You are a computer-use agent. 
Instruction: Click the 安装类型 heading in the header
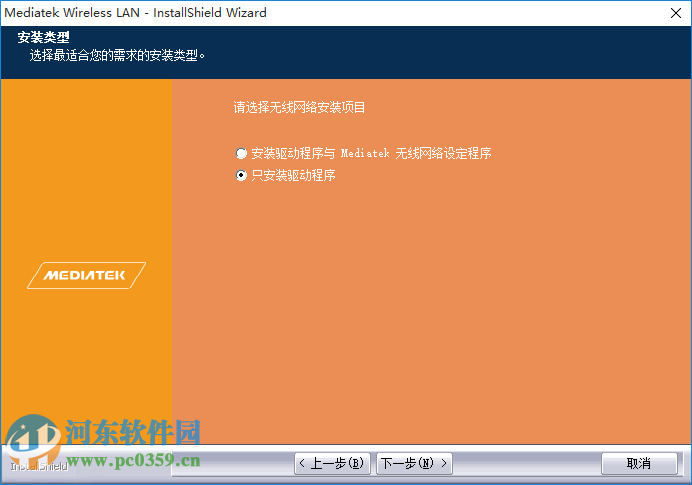43,37
